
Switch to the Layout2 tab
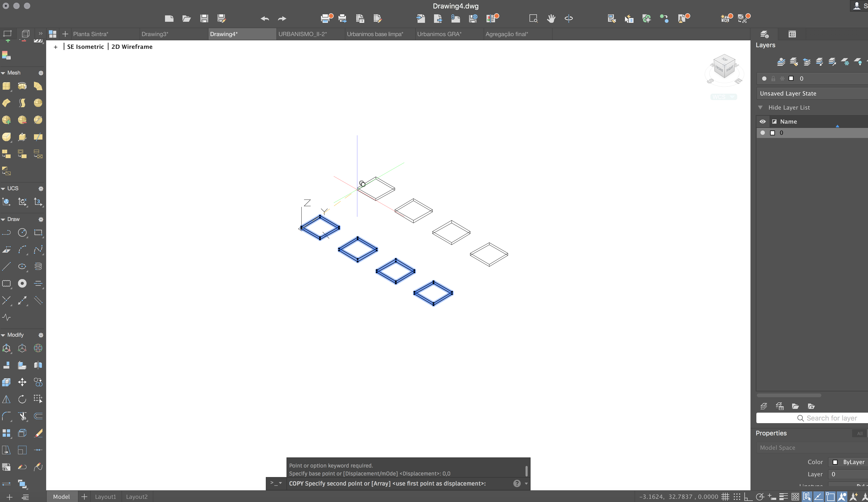(x=137, y=496)
